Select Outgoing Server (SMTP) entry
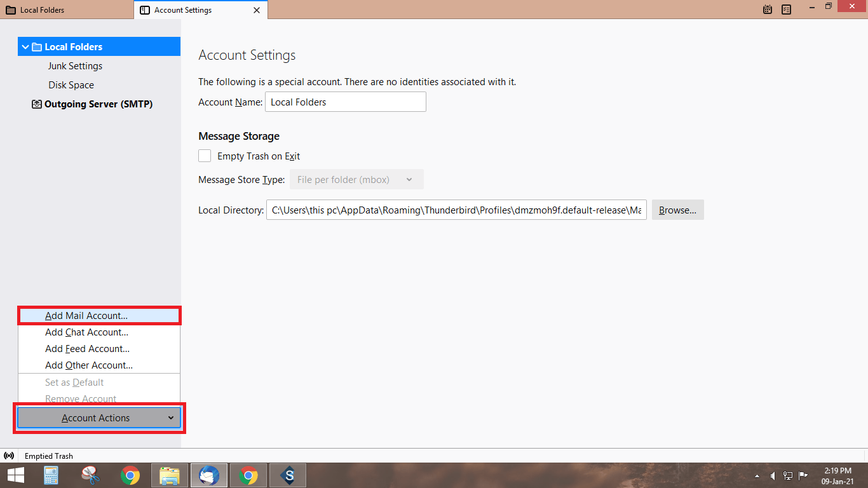The width and height of the screenshot is (868, 488). [98, 104]
